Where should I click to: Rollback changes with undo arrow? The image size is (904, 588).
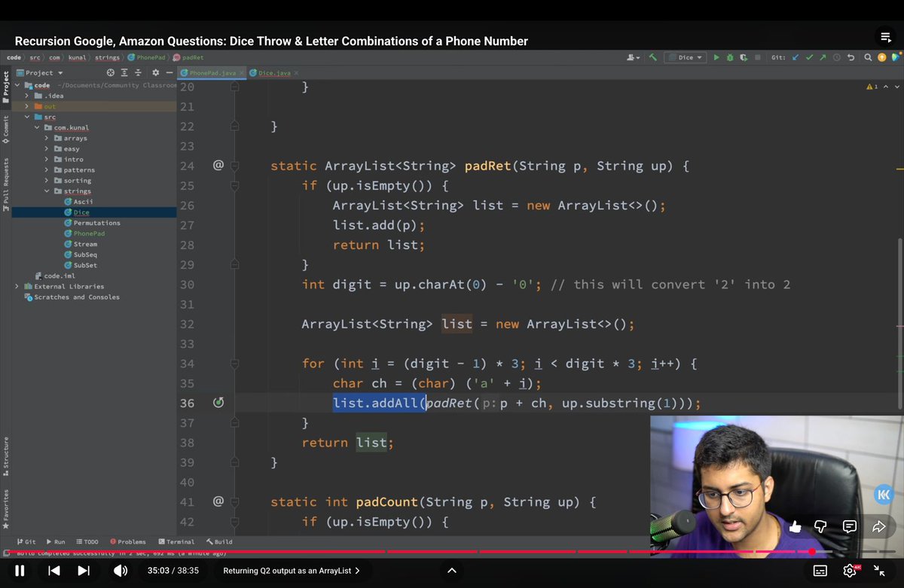coord(851,57)
